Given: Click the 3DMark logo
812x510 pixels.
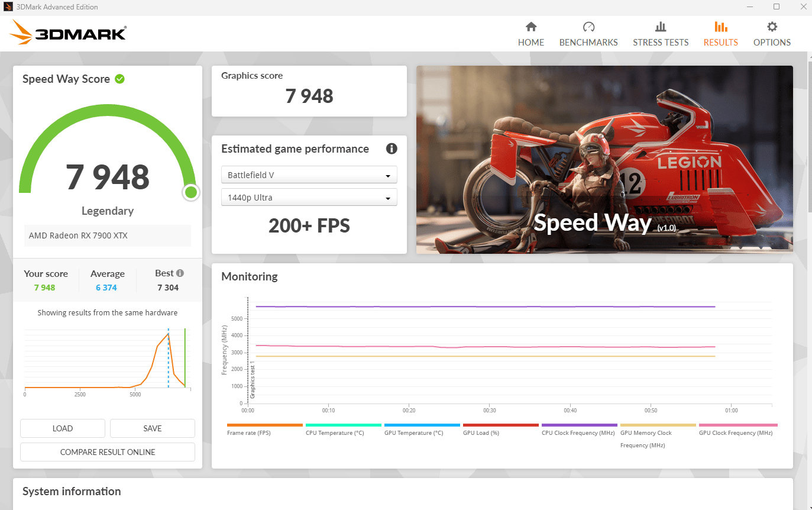Looking at the screenshot, I should 67,33.
